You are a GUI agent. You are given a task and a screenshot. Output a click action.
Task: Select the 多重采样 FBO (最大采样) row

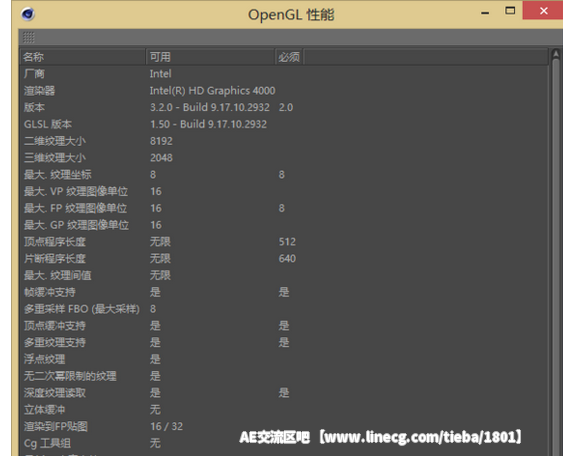[82, 309]
